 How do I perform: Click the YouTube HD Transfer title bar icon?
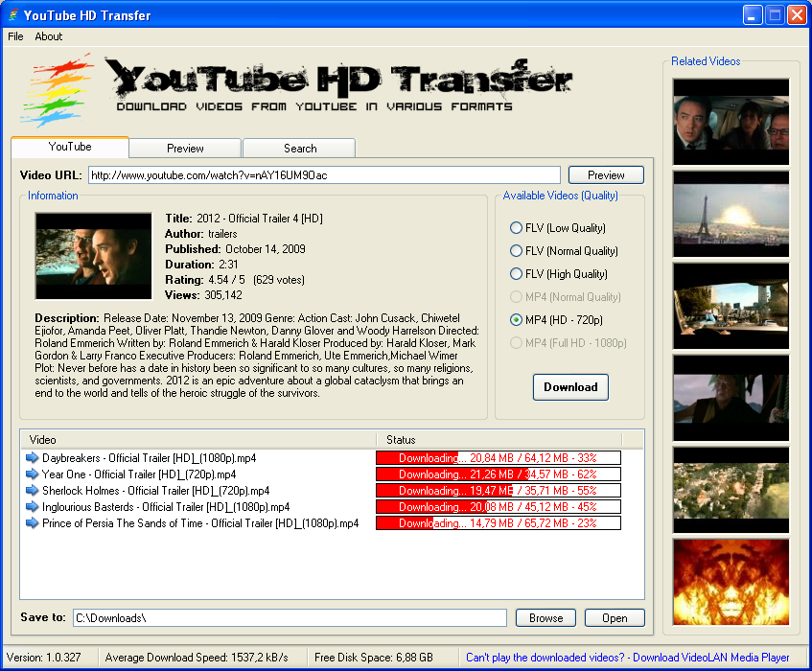[13, 15]
